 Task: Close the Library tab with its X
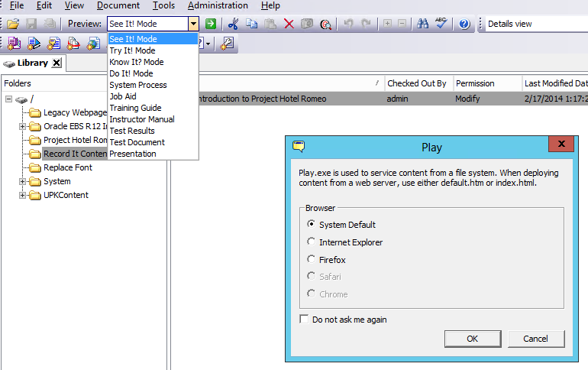pyautogui.click(x=57, y=63)
